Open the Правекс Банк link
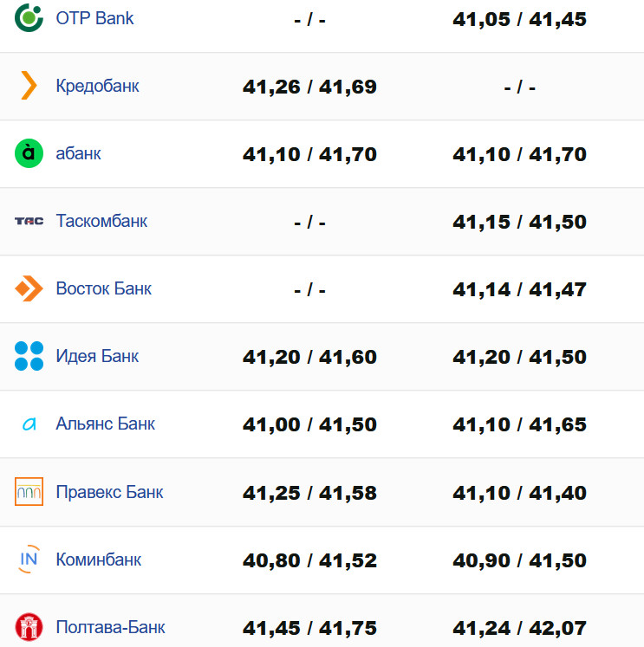Viewport: 644px width, 647px height. coord(109,492)
